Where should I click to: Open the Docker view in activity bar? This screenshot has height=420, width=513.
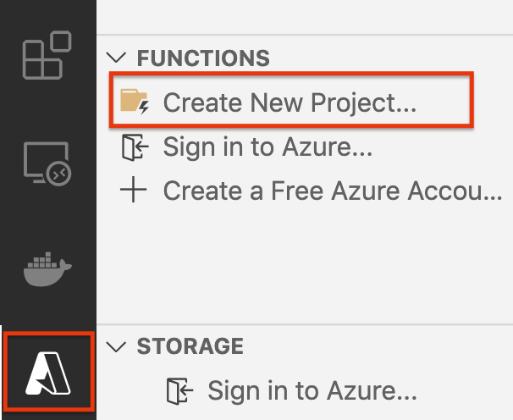[x=47, y=269]
